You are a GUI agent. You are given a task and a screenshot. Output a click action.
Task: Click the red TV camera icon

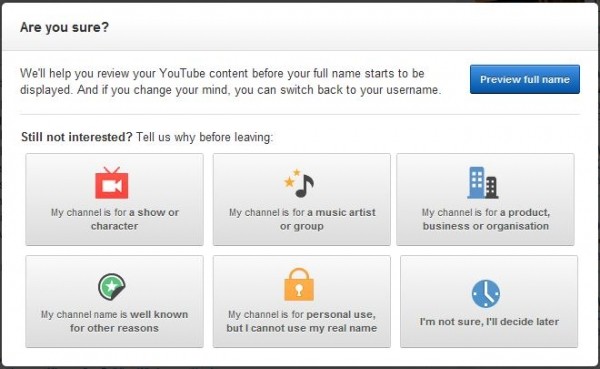click(112, 183)
